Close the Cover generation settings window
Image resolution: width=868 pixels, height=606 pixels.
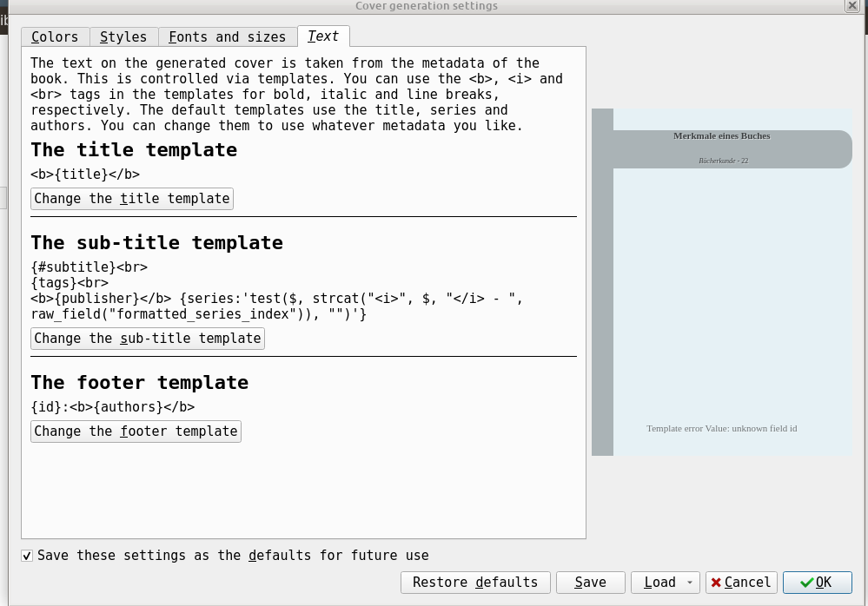tap(852, 5)
